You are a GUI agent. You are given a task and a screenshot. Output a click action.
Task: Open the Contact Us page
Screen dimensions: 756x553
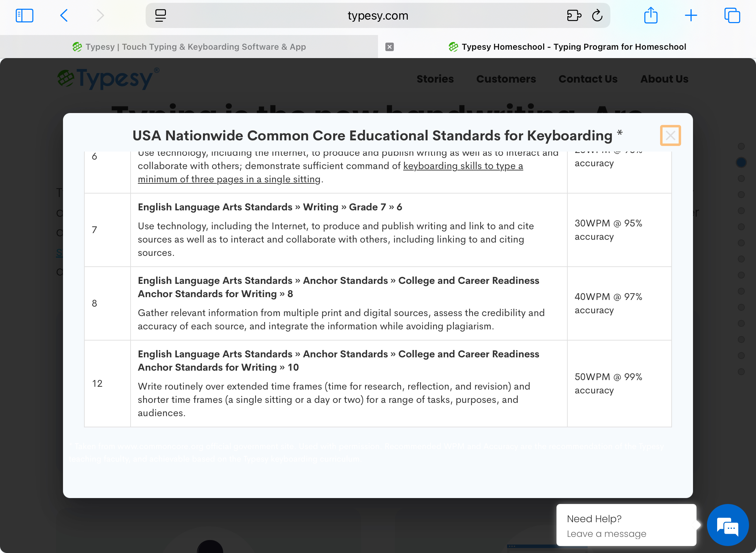point(588,79)
